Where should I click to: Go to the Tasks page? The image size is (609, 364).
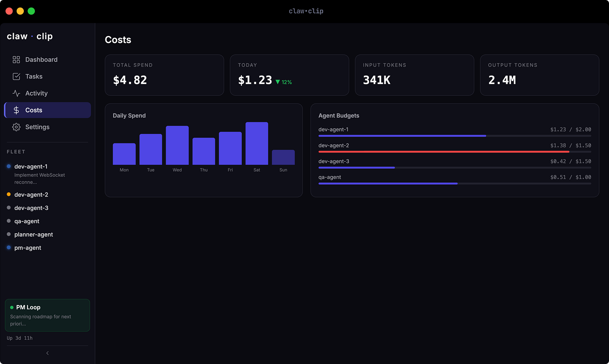click(47, 76)
